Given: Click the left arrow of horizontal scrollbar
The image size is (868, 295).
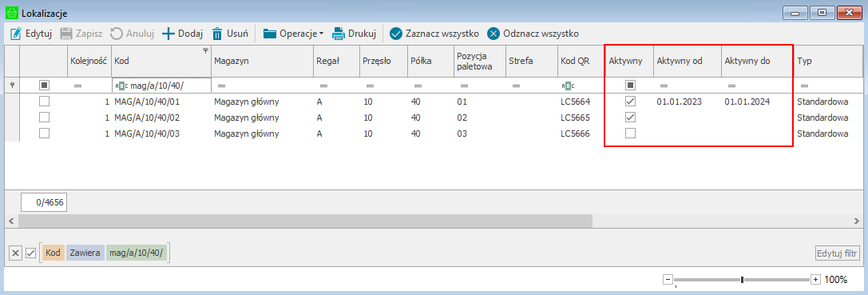Looking at the screenshot, I should [x=11, y=221].
